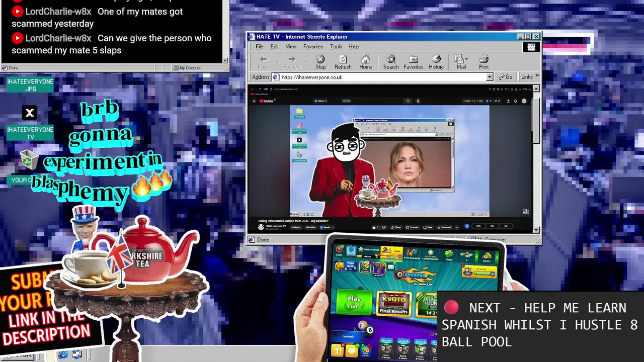Viewport: 644px width, 362px height.
Task: Open the Favorites folder toolbar icon
Action: pos(414,59)
